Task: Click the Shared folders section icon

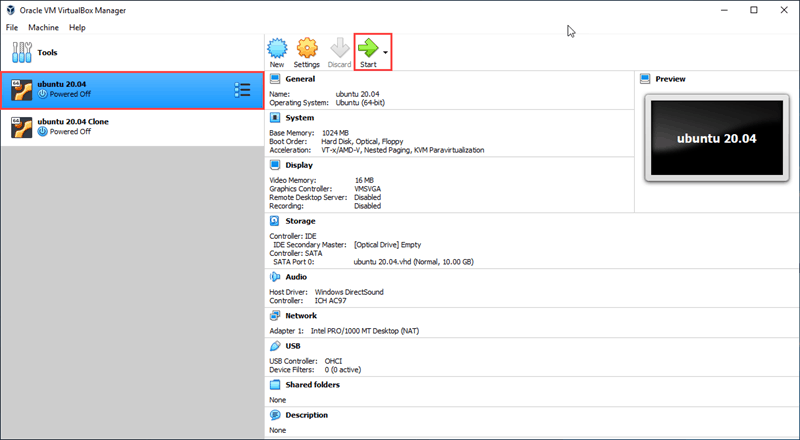Action: 275,384
